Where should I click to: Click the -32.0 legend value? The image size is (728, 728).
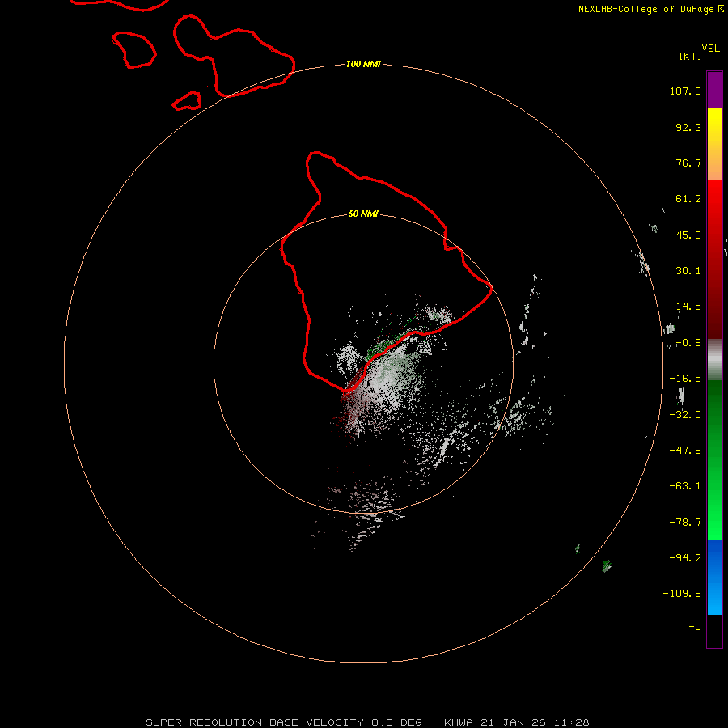pyautogui.click(x=685, y=415)
